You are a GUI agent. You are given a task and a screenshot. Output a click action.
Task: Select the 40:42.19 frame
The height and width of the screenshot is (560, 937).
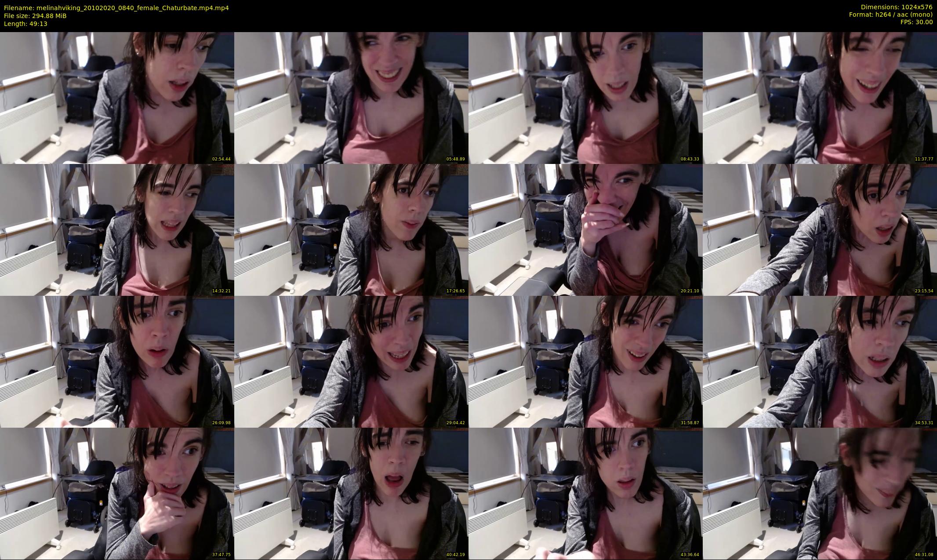[351, 493]
